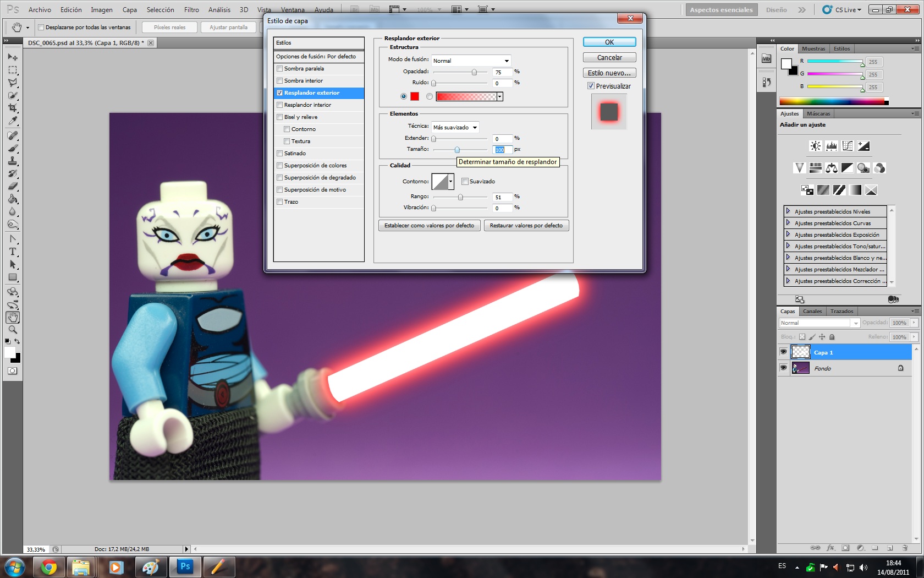Image resolution: width=924 pixels, height=578 pixels.
Task: Open Photoshop from the Windows taskbar
Action: click(185, 566)
